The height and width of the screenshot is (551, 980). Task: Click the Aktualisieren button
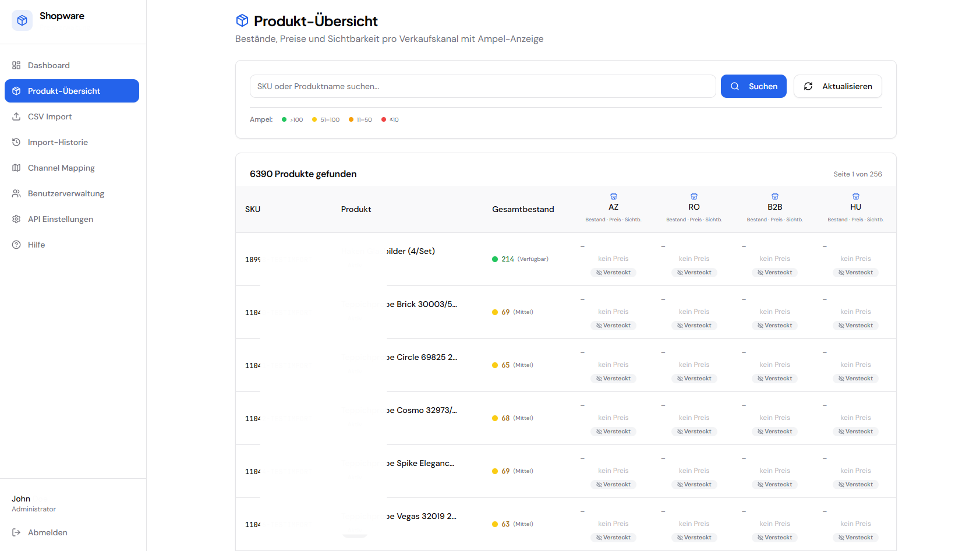[838, 86]
